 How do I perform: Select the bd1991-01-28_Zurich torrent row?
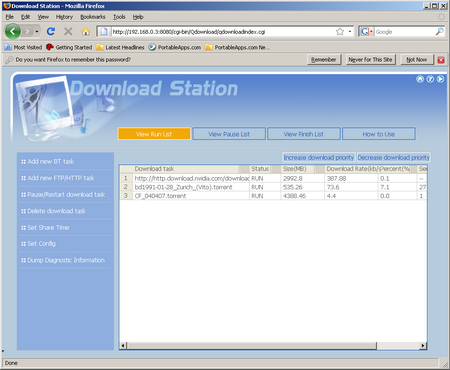(273, 187)
